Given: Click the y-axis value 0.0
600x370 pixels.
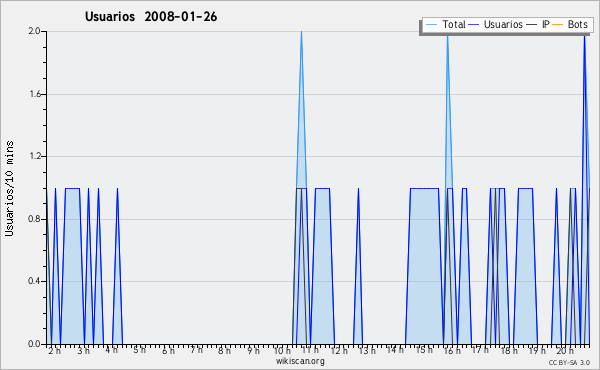Looking at the screenshot, I should coord(34,344).
